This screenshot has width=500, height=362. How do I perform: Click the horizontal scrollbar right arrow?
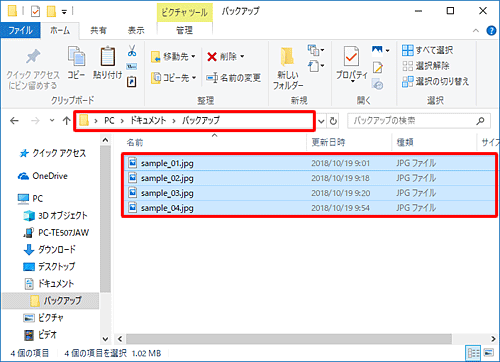pyautogui.click(x=493, y=339)
